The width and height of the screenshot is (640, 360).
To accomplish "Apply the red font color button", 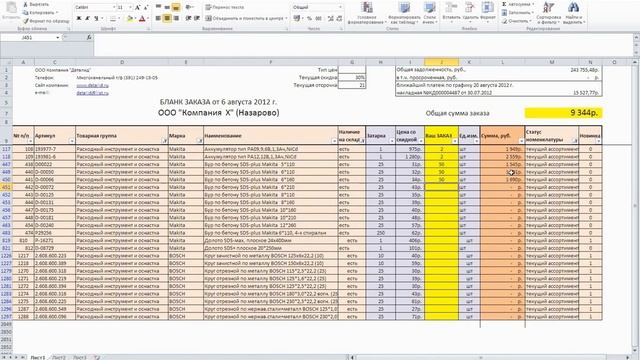I will (x=142, y=18).
